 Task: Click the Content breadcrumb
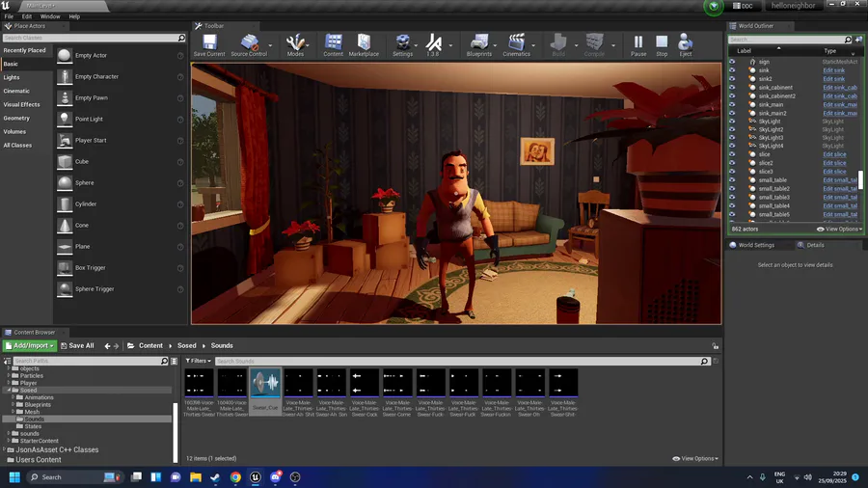[x=150, y=346]
